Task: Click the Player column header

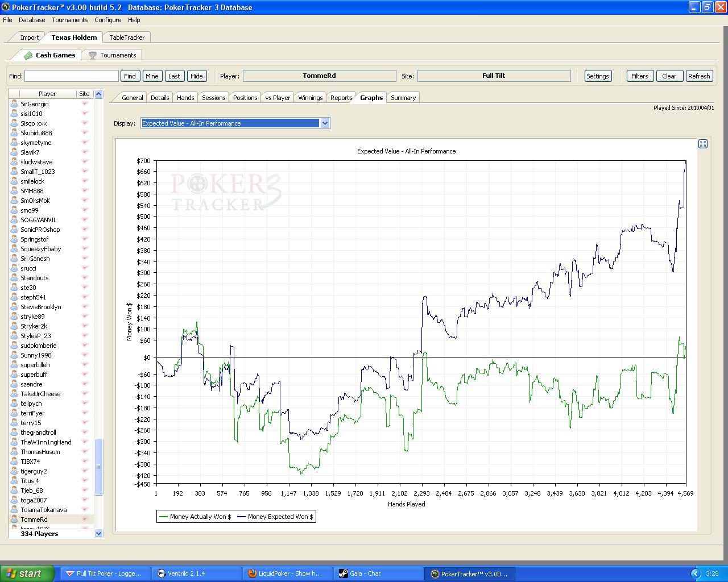Action: click(x=47, y=94)
